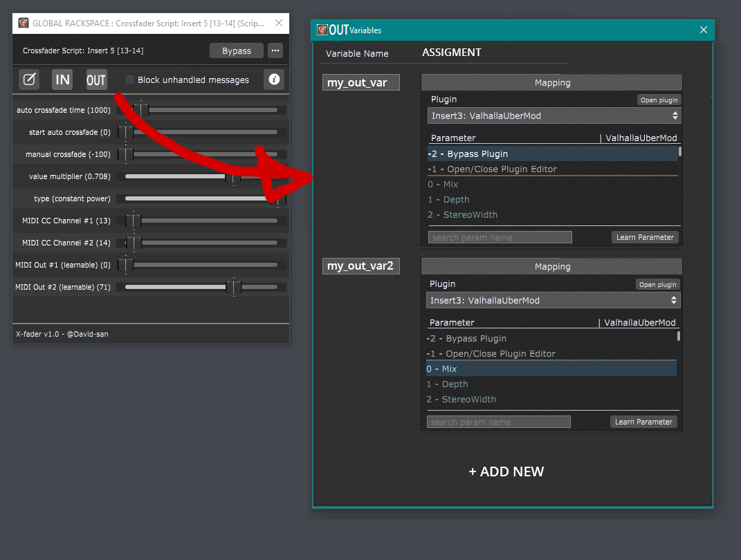Image resolution: width=741 pixels, height=560 pixels.
Task: Open plugin for my_out_var mapping
Action: (659, 100)
